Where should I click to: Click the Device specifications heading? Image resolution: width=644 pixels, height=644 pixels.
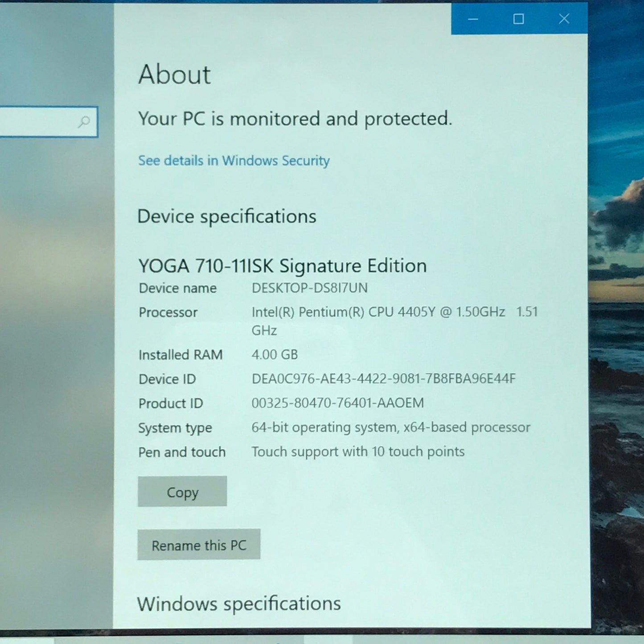pos(227,217)
